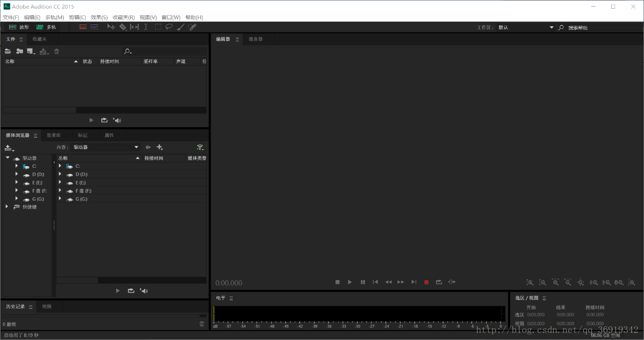Expand E (E:) in the right list
644x340 pixels.
(x=60, y=182)
